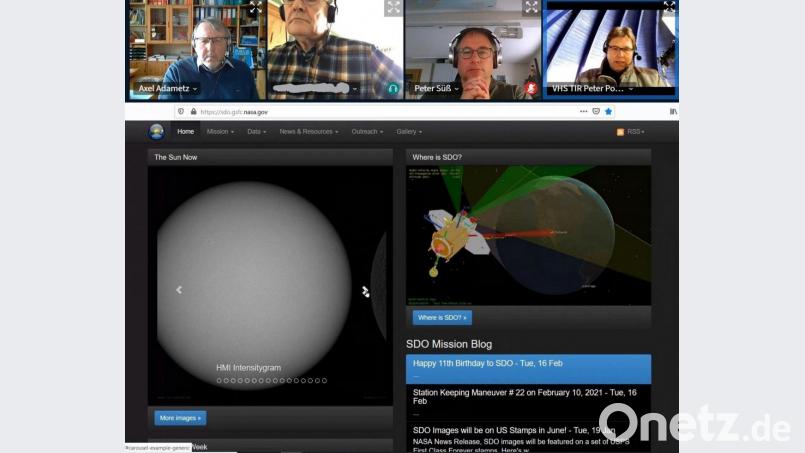Image resolution: width=805 pixels, height=453 pixels.
Task: Click the SDO spacecraft orbit image
Action: [529, 236]
